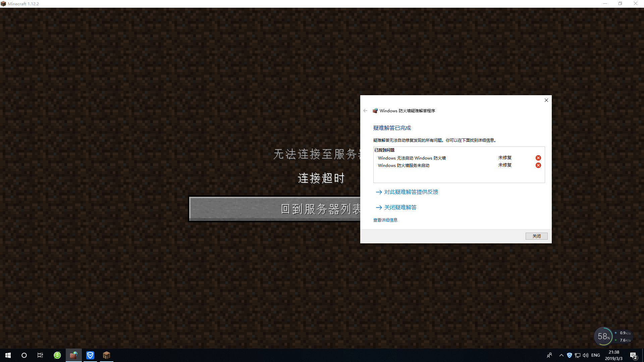Viewport: 644px width, 362px height.
Task: Select the issue 'Windows 无法启动 Windows 防火墙'
Action: point(412,158)
